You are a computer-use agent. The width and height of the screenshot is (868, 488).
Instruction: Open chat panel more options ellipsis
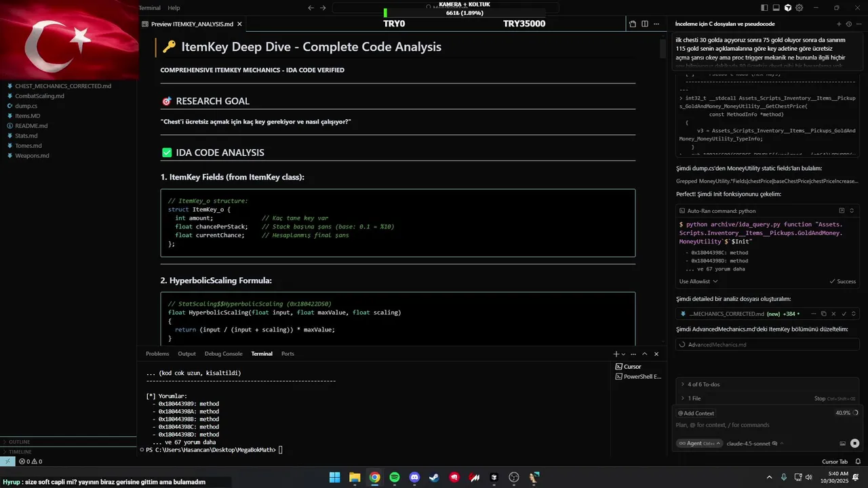pos(860,24)
